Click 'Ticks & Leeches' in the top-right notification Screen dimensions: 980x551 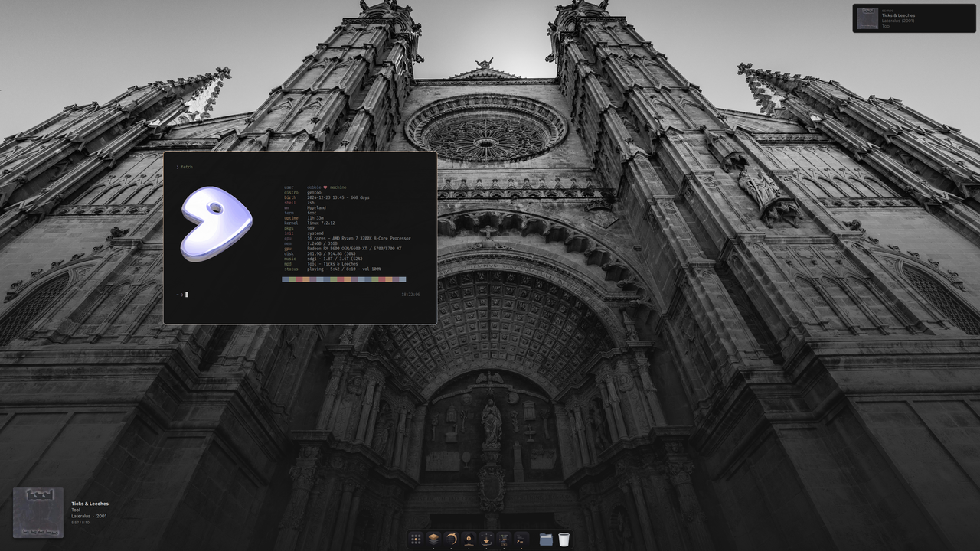tap(898, 15)
